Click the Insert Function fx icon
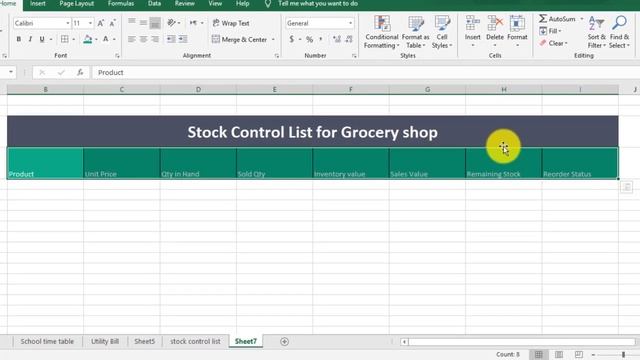640x360 pixels. tap(80, 72)
